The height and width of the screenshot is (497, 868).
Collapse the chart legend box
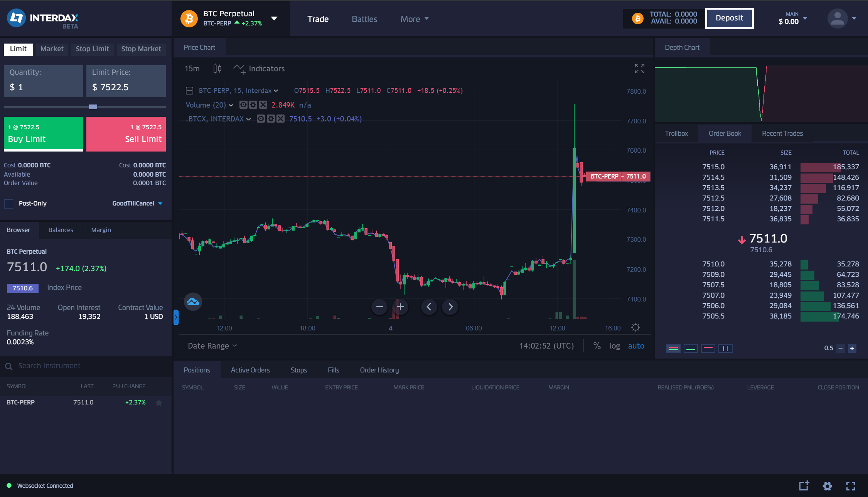(x=189, y=91)
